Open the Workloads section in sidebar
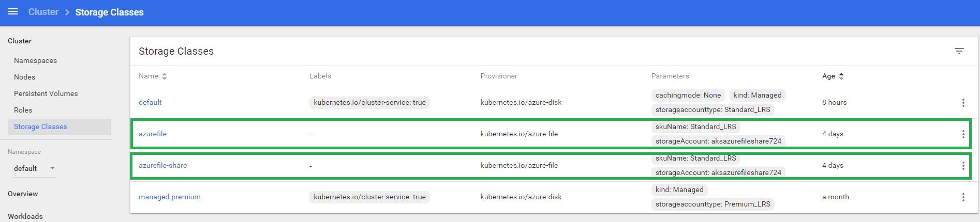Viewport: 980px width, 222px height. click(x=25, y=216)
